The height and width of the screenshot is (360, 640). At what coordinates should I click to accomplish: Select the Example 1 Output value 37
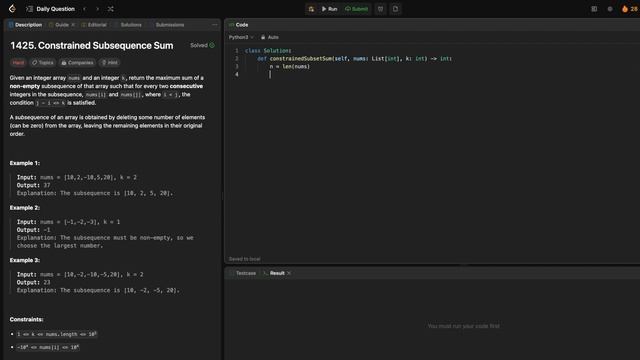47,185
